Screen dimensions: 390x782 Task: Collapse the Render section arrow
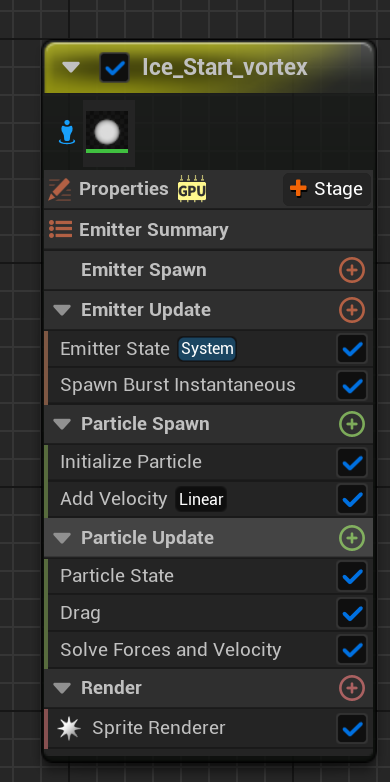click(62, 688)
